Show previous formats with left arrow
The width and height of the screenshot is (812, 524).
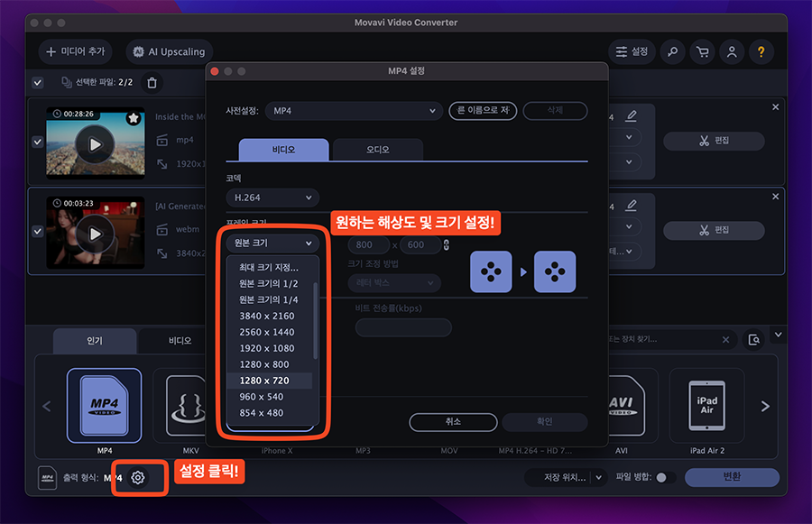coord(47,407)
